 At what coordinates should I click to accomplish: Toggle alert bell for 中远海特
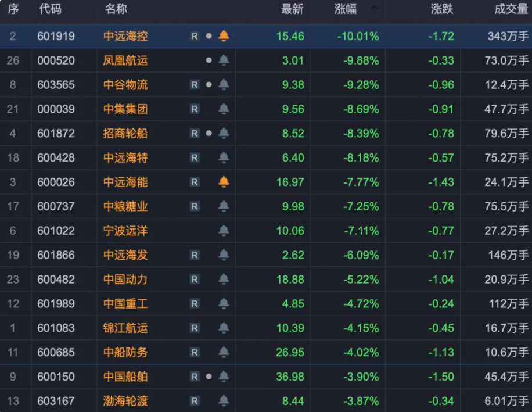tap(224, 157)
